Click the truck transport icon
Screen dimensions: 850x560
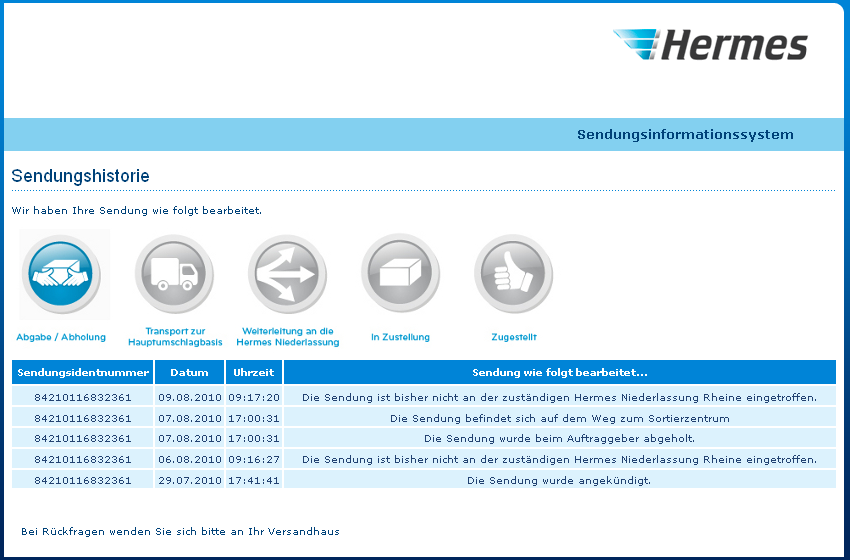175,275
